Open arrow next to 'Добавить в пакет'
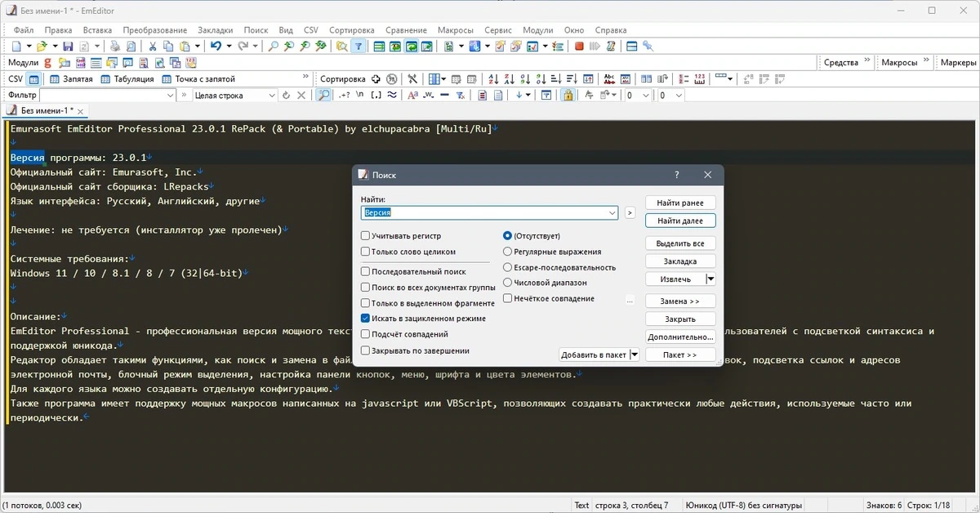 click(635, 355)
